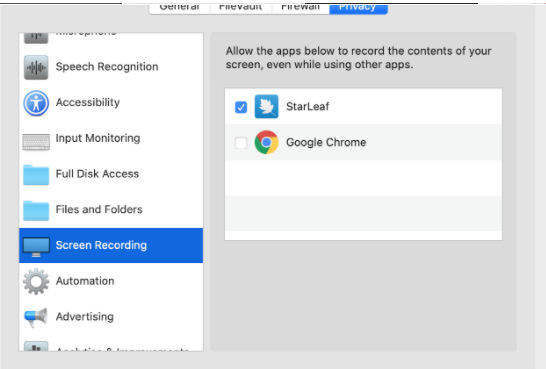The width and height of the screenshot is (546, 369).
Task: Select the StarLeaf name text
Action: point(307,107)
